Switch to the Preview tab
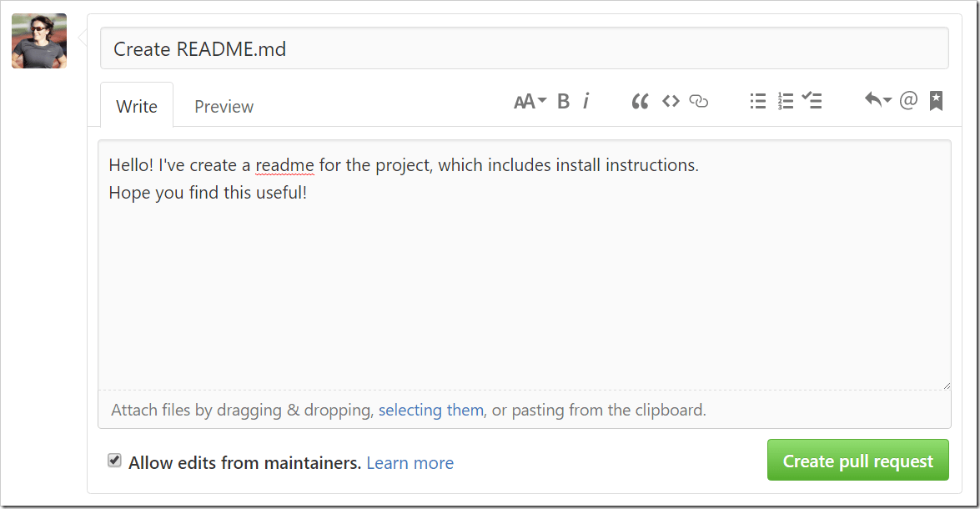The height and width of the screenshot is (509, 980). click(224, 106)
